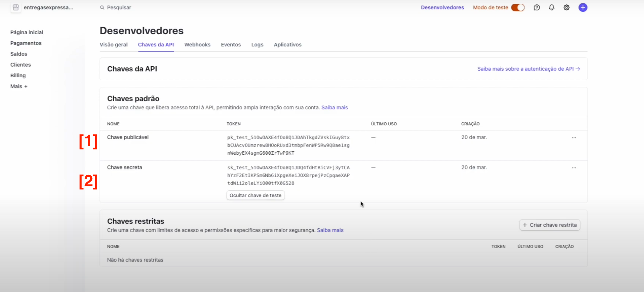
Task: Open the help question mark icon
Action: [x=537, y=7]
